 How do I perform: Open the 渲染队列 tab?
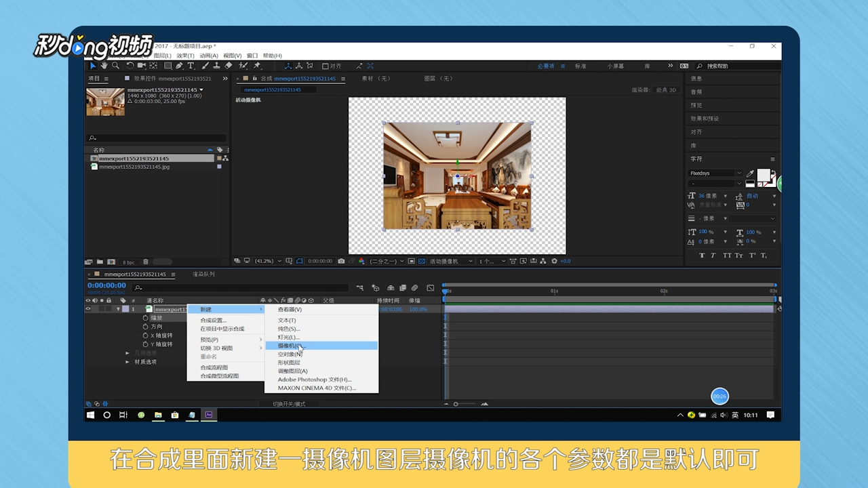click(x=203, y=274)
